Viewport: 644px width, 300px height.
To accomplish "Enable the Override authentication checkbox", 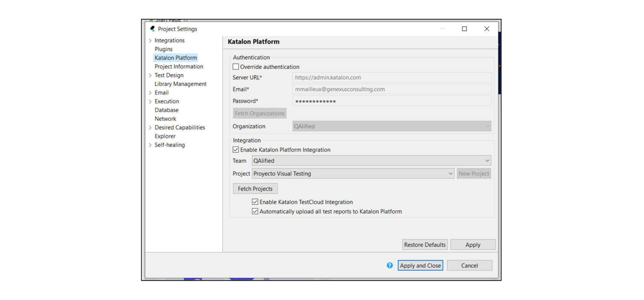I will (x=236, y=67).
